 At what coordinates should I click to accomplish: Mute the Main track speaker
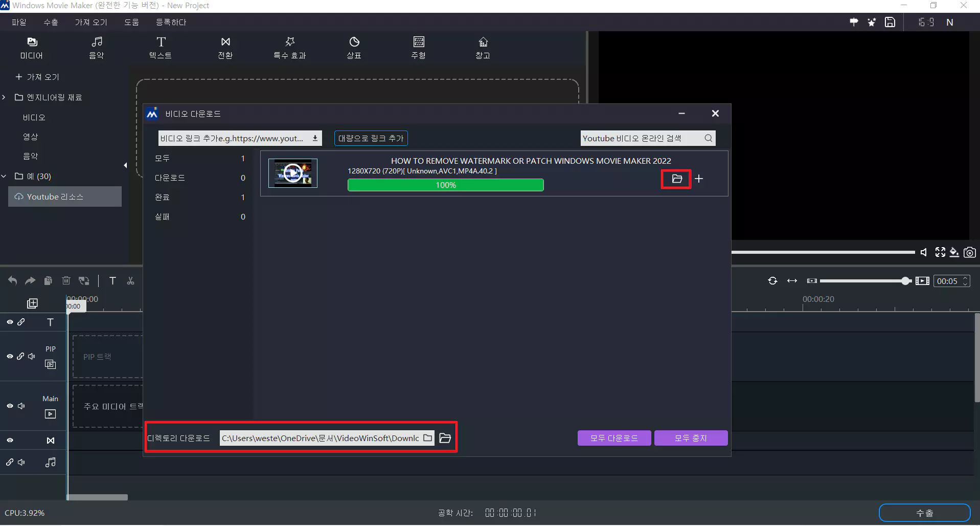(x=21, y=406)
